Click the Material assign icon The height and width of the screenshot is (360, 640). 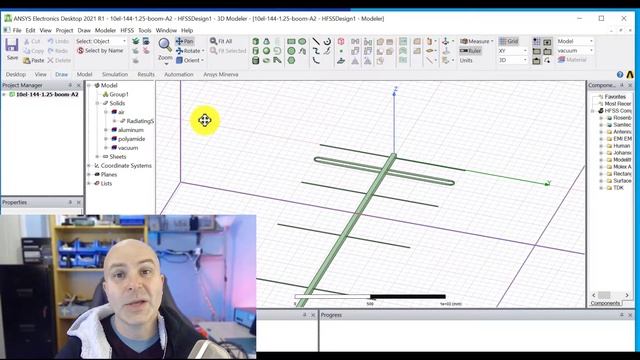(x=562, y=60)
